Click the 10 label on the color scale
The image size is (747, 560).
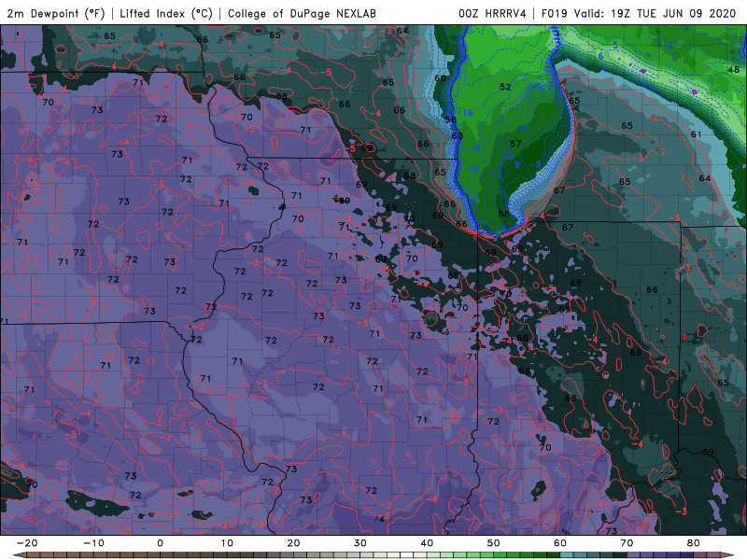227,543
